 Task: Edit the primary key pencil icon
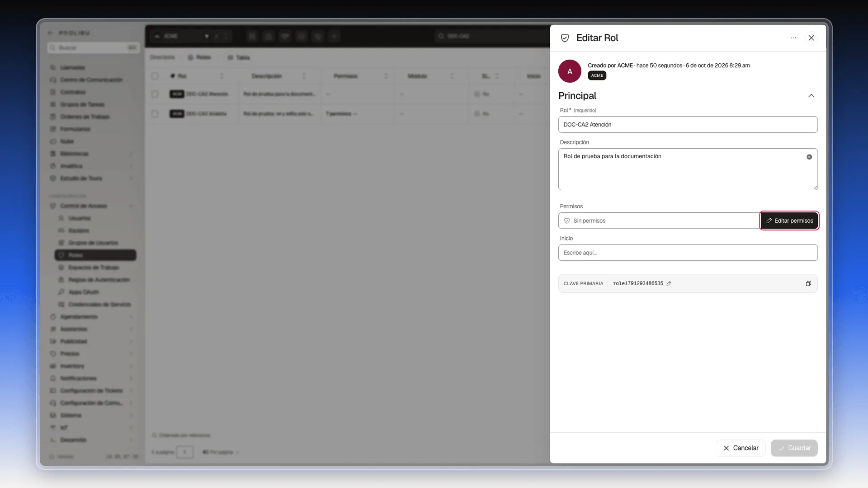pyautogui.click(x=669, y=283)
